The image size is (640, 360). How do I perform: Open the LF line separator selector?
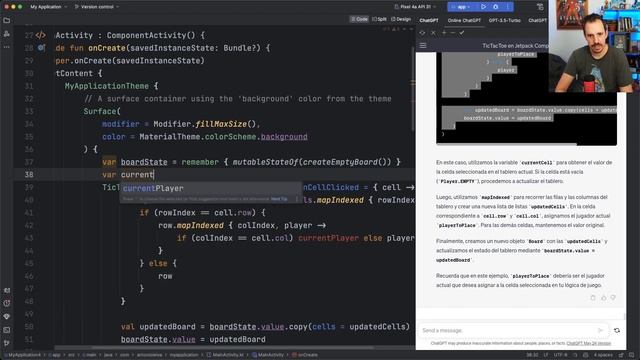(546, 355)
